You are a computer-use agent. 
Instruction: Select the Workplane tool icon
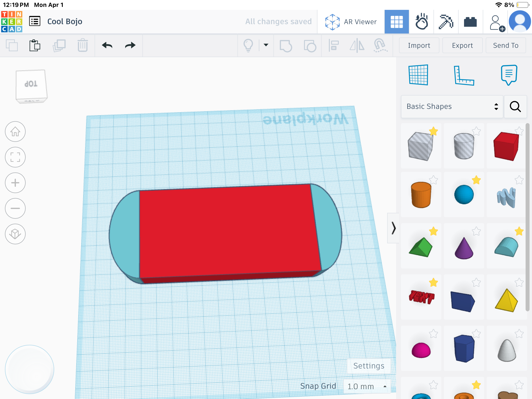418,75
